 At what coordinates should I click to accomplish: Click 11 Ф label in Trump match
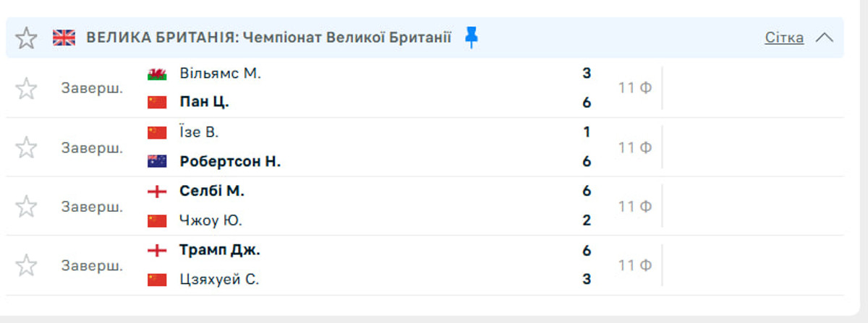(x=634, y=265)
